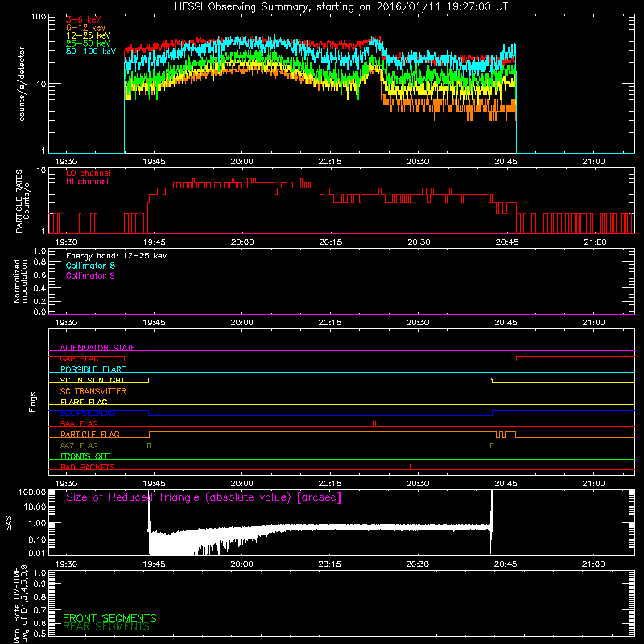Select the 'LO channel' legend label
The width and height of the screenshot is (644, 644).
point(89,173)
